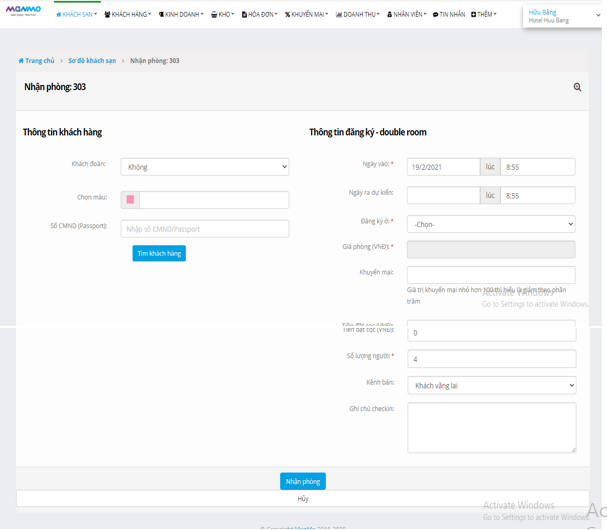
Task: Click the Tìm khách hàng button
Action: pyautogui.click(x=159, y=254)
